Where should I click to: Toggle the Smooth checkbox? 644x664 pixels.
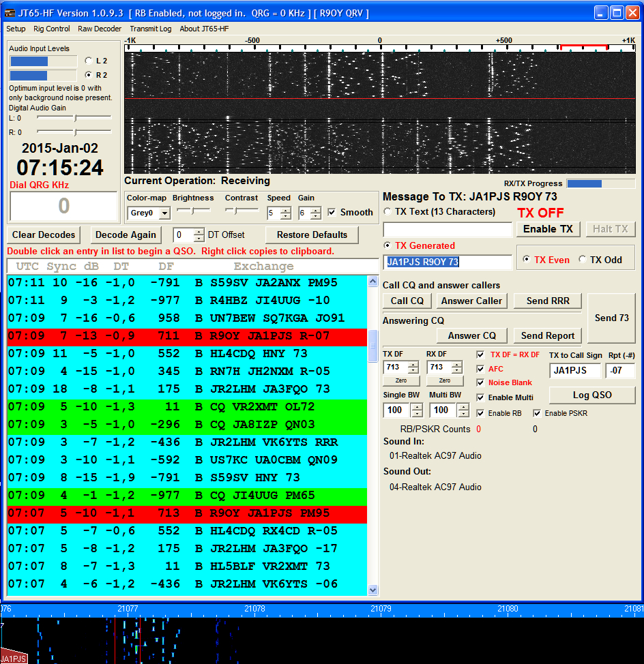(x=332, y=213)
